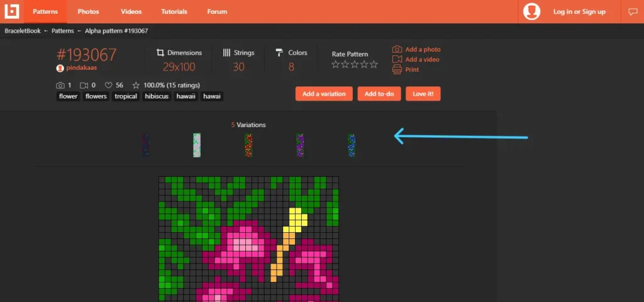Viewport: 644px width, 302px height.
Task: Click the Add a photo link
Action: [423, 49]
